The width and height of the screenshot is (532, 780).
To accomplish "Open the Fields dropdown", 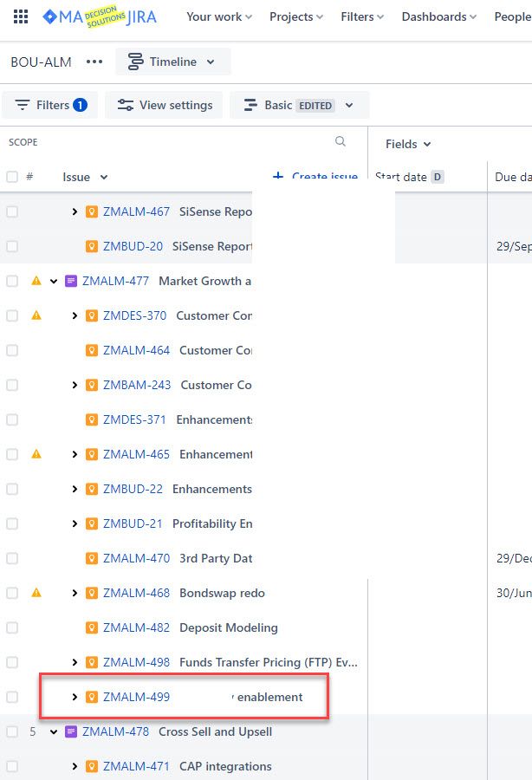I will pos(408,144).
